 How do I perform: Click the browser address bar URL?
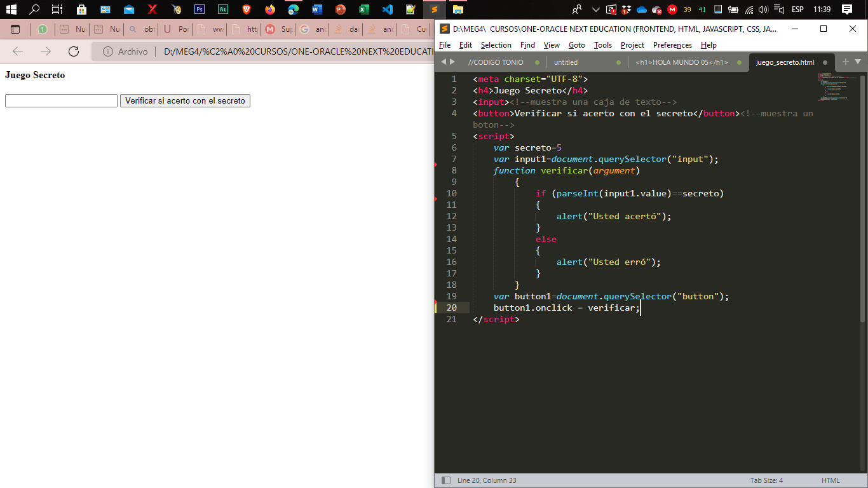[x=299, y=51]
